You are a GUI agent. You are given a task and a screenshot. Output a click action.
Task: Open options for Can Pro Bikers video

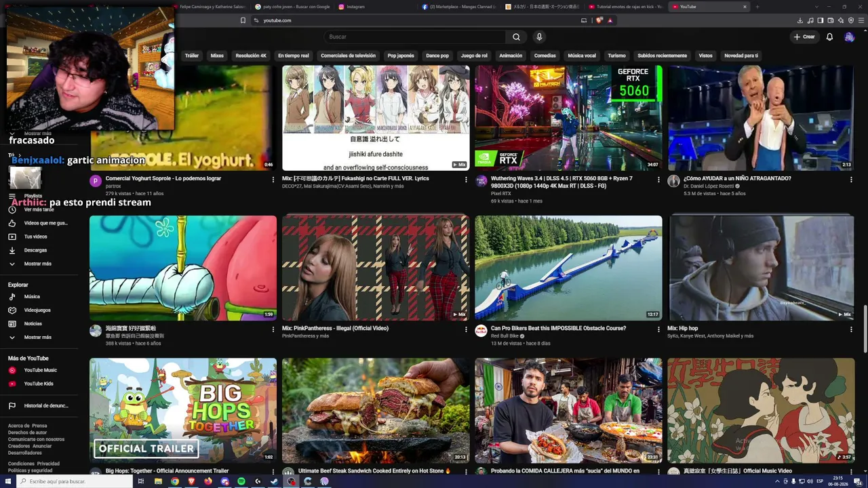click(658, 329)
